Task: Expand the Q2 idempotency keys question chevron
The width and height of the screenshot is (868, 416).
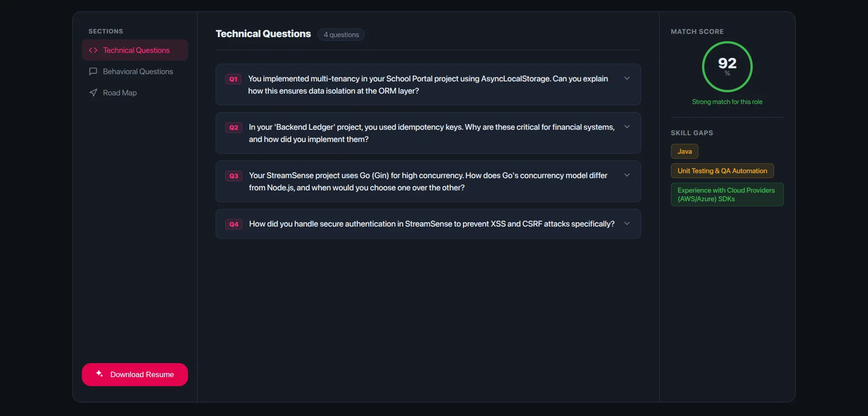Action: coord(627,127)
